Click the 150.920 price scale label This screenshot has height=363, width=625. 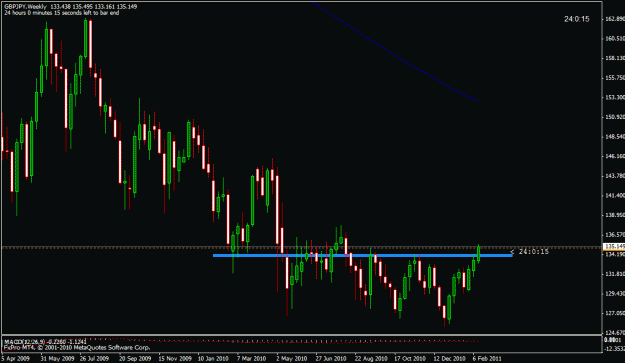coord(615,117)
